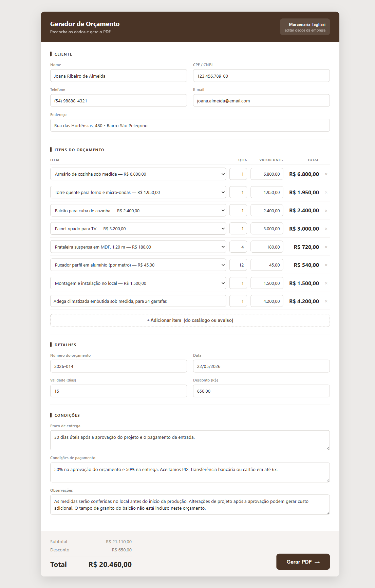The height and width of the screenshot is (588, 375).
Task: Click row total R$ 4.200,00
Action: coord(304,301)
